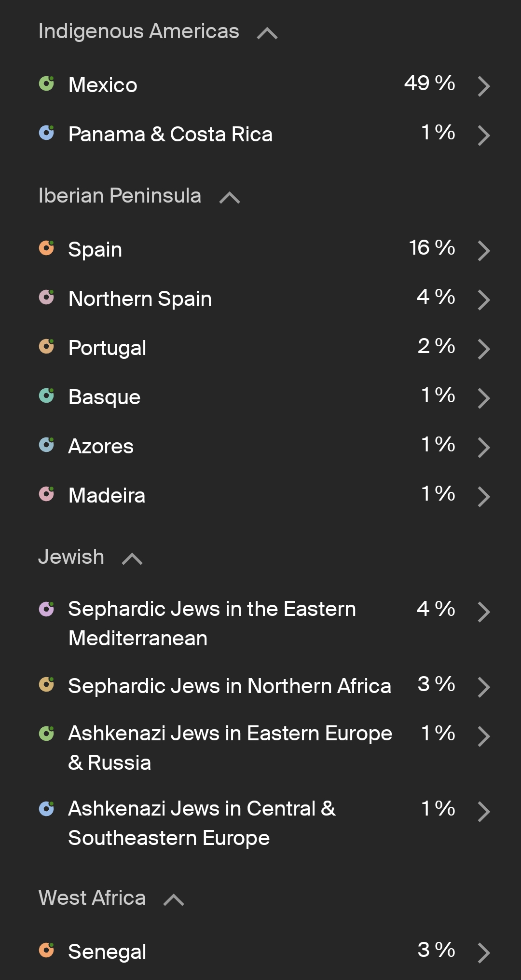Viewport: 521px width, 980px height.
Task: Click the pink Madeira region marker icon
Action: point(46,494)
